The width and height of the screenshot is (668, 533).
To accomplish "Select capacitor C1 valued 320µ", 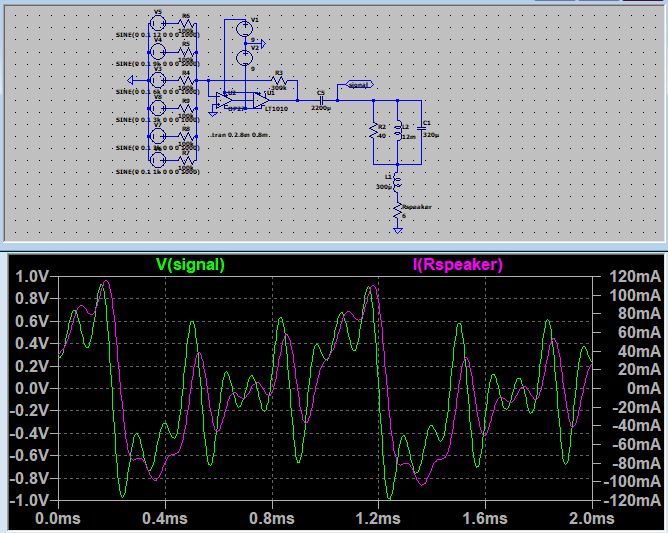I will coord(421,128).
